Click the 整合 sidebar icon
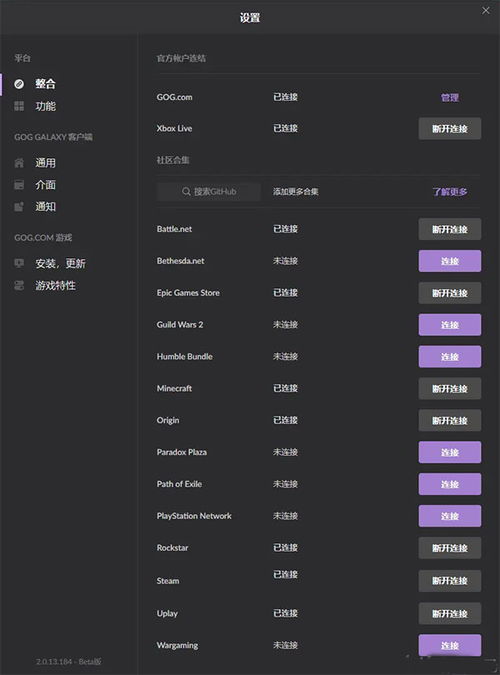The image size is (500, 675). point(19,84)
